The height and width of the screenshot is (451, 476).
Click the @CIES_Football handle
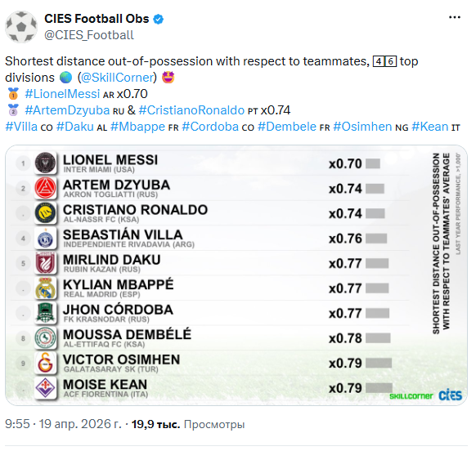89,35
